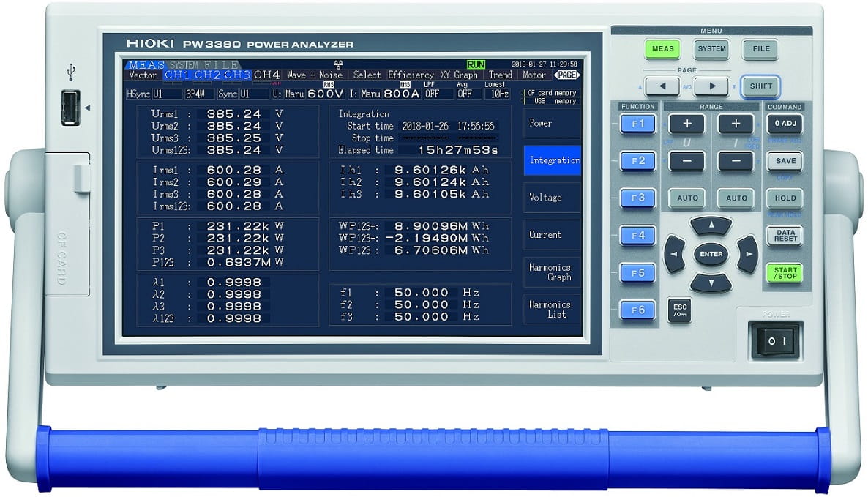The image size is (868, 497).
Task: Open the Wave + Noise tab
Action: coord(315,75)
